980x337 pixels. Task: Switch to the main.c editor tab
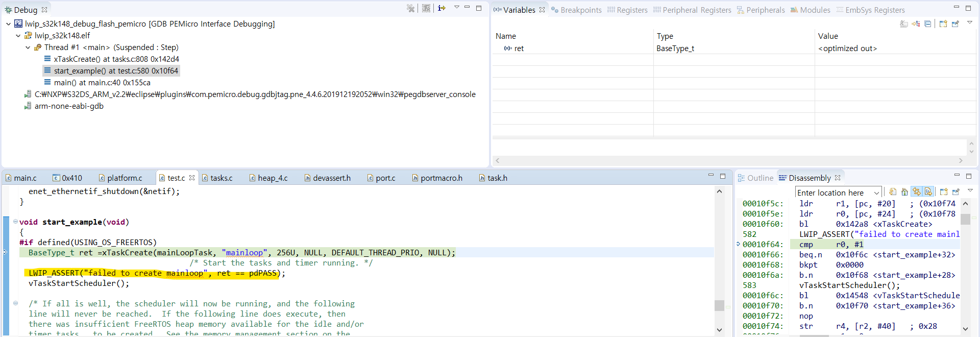coord(21,178)
